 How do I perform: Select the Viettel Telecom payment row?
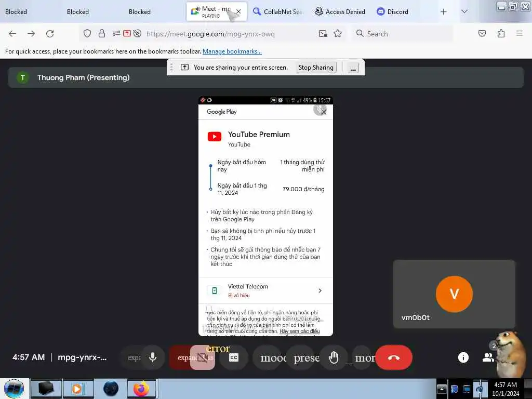tap(265, 290)
